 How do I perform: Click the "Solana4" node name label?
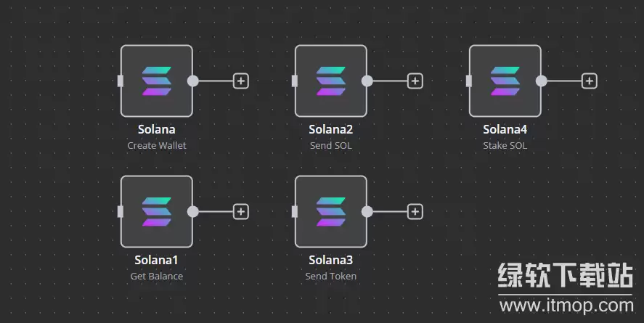click(x=505, y=130)
